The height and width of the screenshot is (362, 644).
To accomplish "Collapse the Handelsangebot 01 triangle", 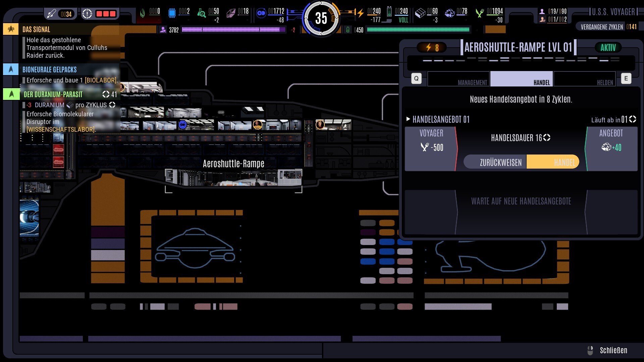I will (x=408, y=119).
